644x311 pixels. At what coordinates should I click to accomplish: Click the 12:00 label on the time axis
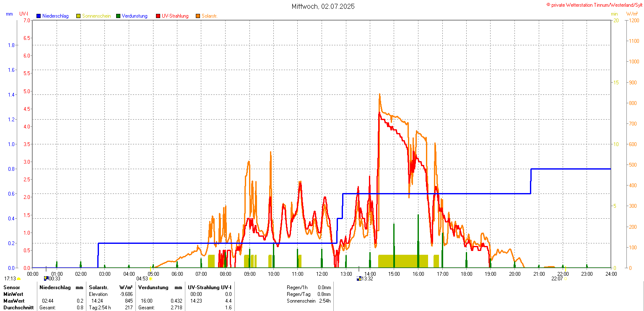pyautogui.click(x=322, y=274)
